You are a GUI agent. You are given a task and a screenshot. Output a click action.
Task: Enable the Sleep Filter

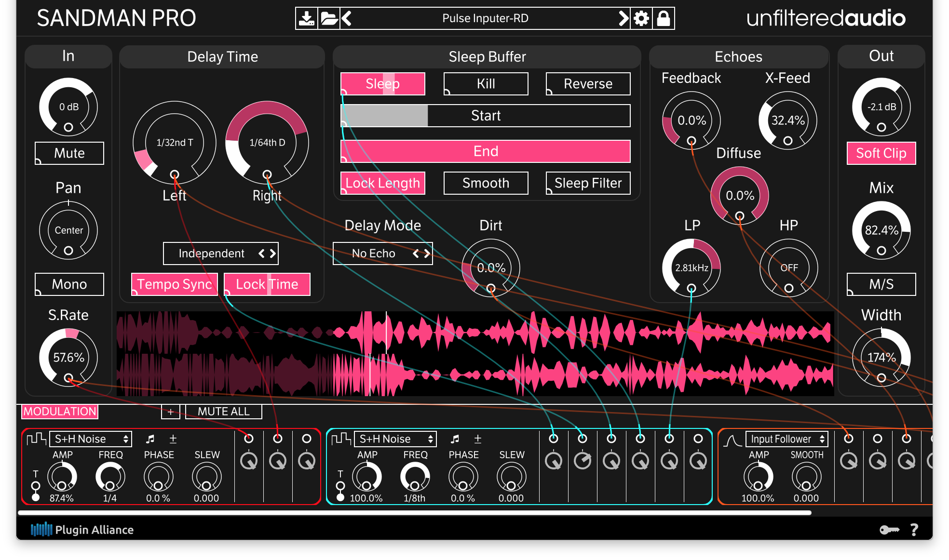click(x=588, y=183)
